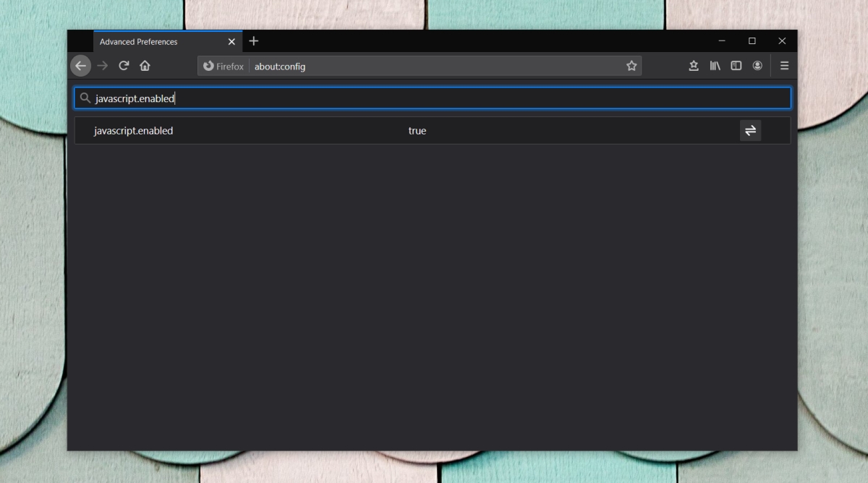Go back to the previous page
The image size is (868, 483).
tap(80, 66)
